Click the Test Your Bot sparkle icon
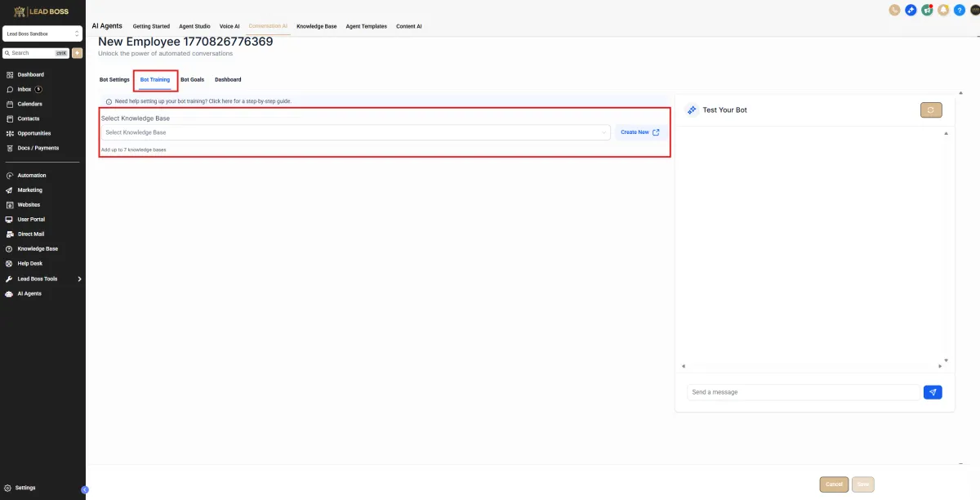This screenshot has width=980, height=500. (692, 109)
